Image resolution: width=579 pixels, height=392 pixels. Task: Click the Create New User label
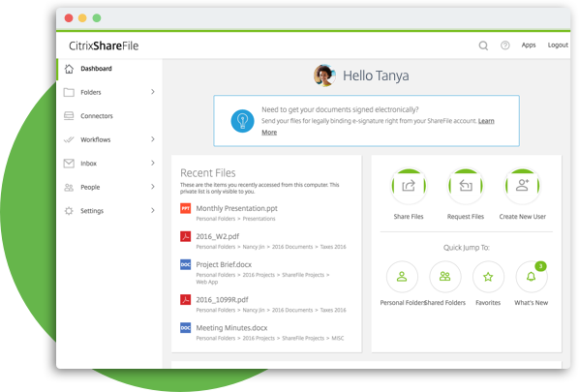tap(523, 217)
